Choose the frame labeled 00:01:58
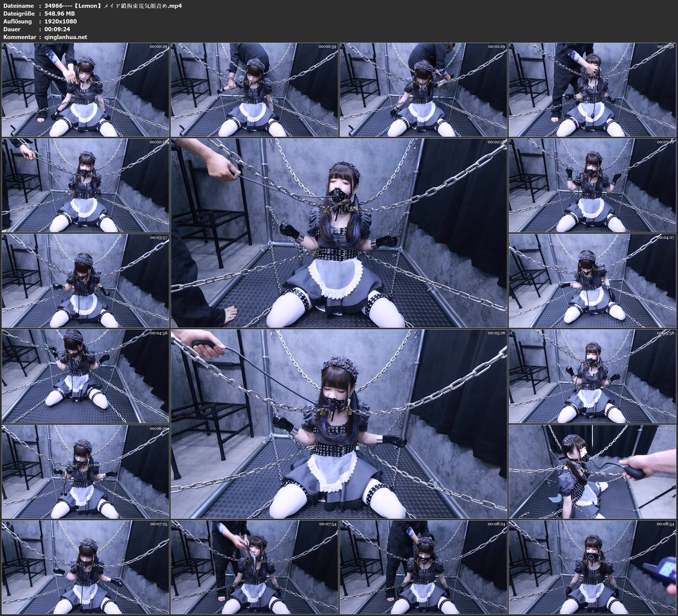 [x=592, y=90]
